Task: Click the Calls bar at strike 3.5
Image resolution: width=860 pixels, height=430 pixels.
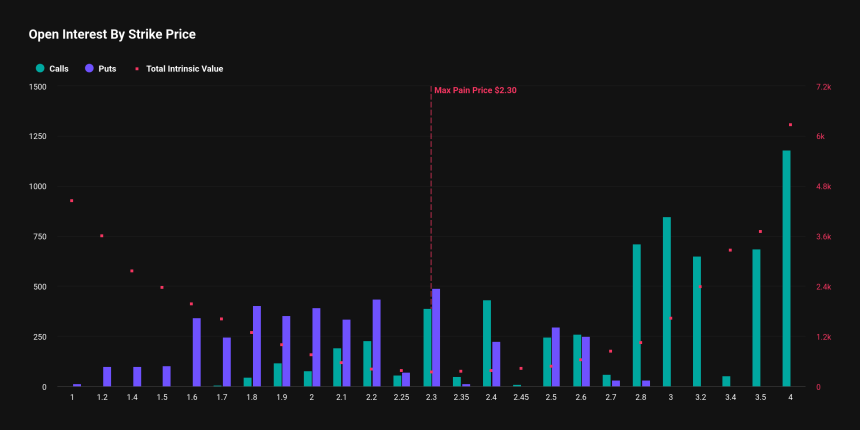Action: coord(756,318)
